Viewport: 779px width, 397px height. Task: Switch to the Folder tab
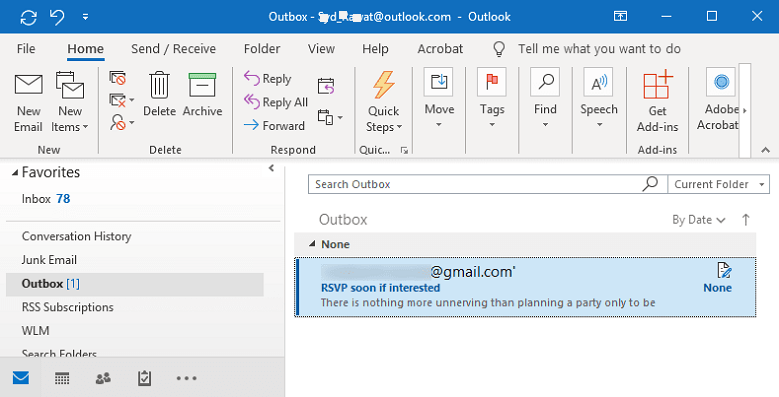[262, 49]
